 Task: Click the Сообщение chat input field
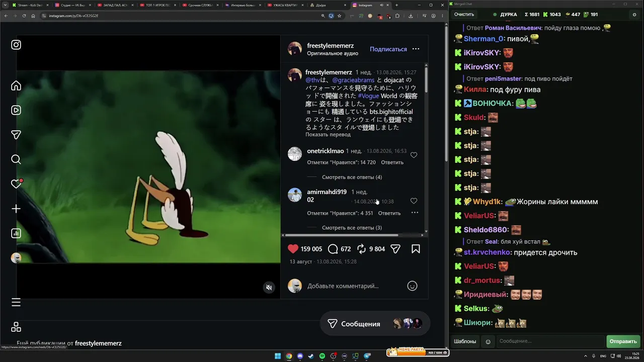pos(550,341)
